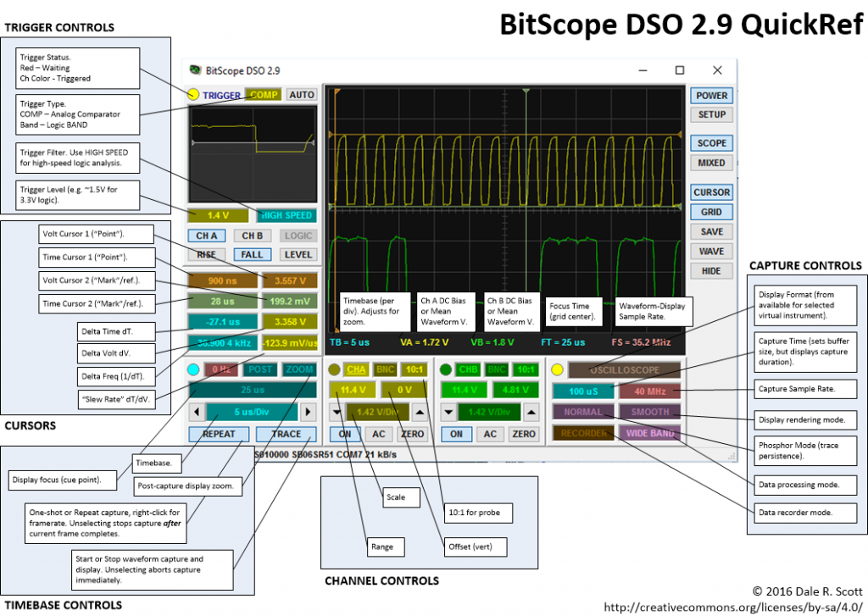Open the Channel B V/Div dropdown
Viewport: 868px width, 616px height.
448,411
